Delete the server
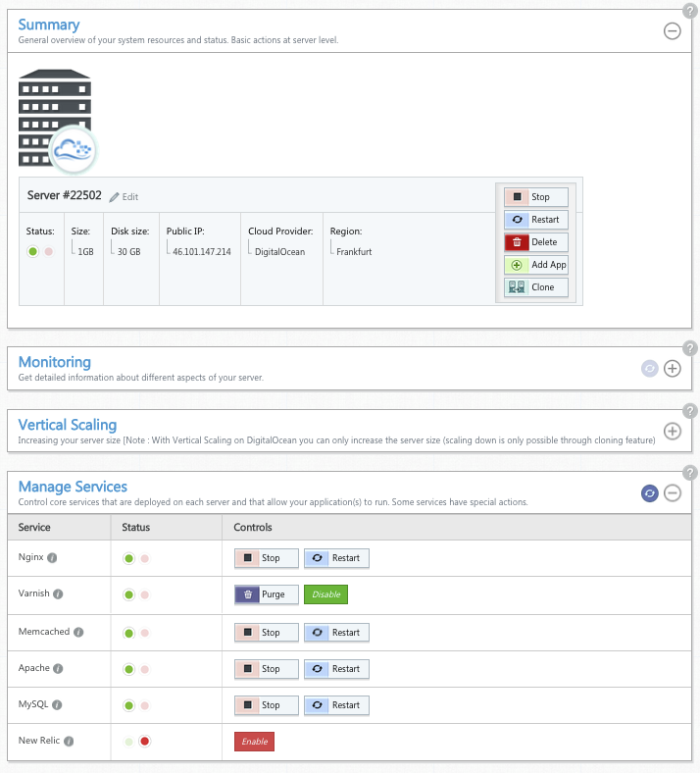Viewport: 700px width, 773px height. (536, 242)
